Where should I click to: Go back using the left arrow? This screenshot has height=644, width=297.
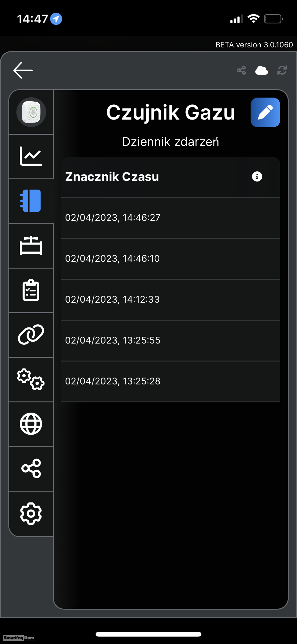(23, 70)
